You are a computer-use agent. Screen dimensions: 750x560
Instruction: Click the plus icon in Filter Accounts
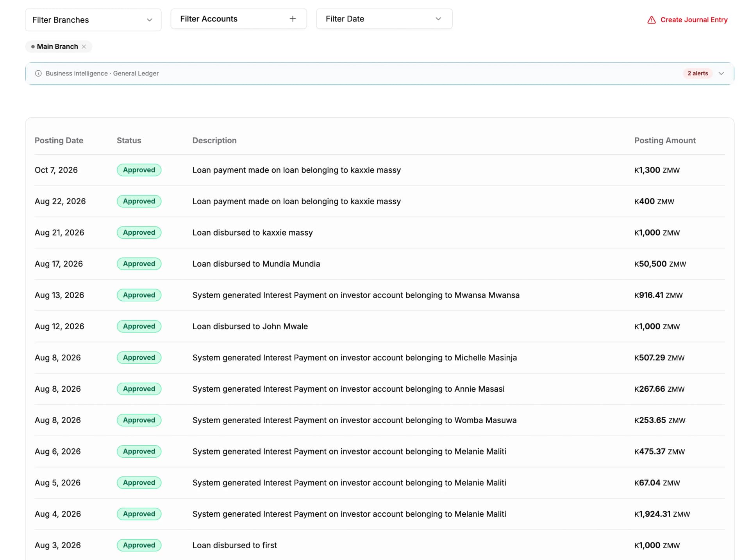click(x=293, y=19)
